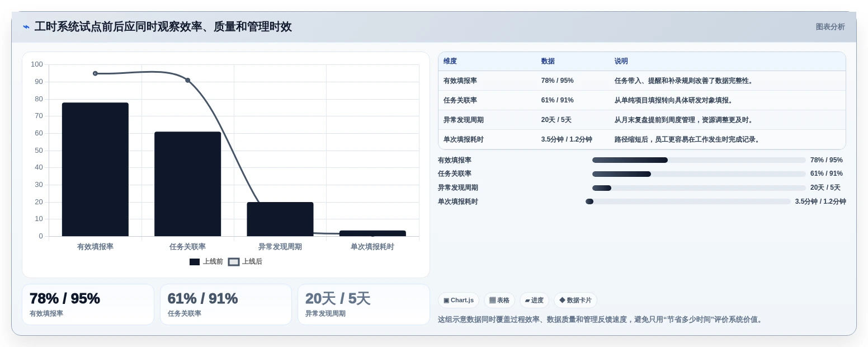The image size is (868, 347).
Task: Click the 任务关联率 progress bar
Action: (699, 174)
